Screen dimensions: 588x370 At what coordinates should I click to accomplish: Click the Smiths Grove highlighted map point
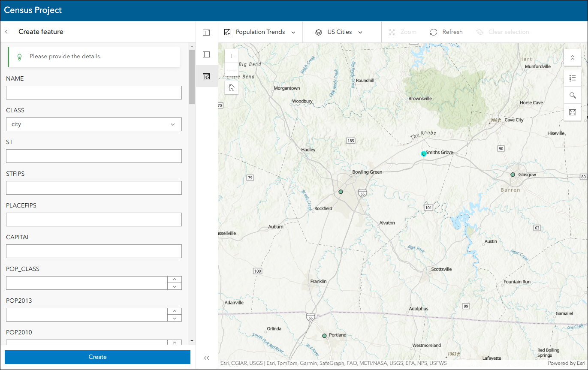pyautogui.click(x=424, y=153)
